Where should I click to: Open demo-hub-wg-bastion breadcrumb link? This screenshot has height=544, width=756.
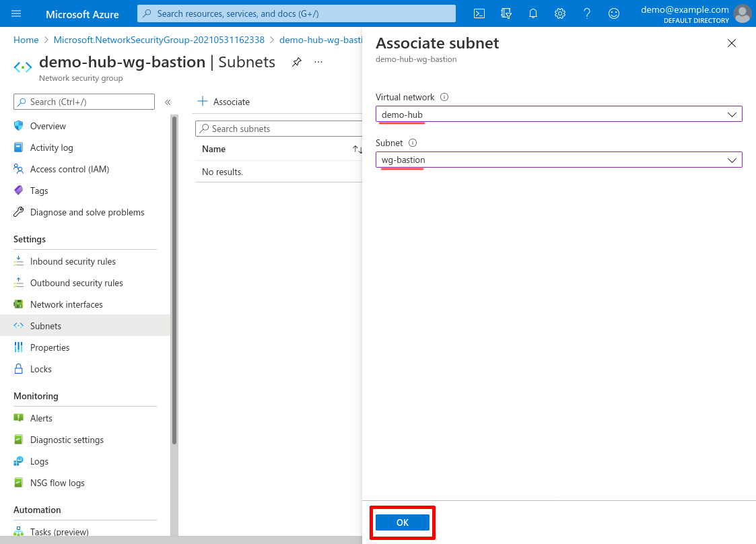[x=320, y=40]
